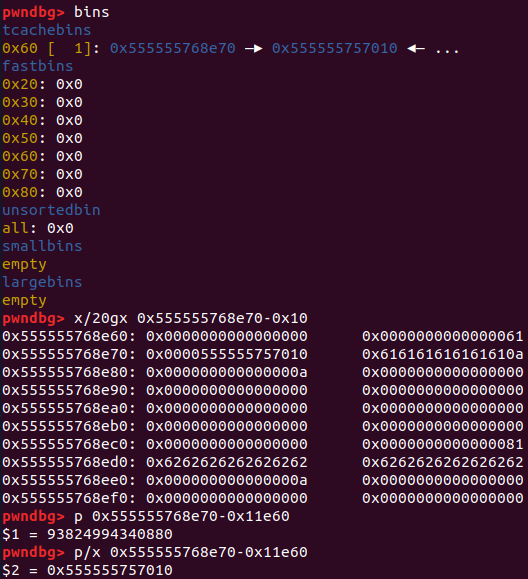
Task: Select the 'fastbins' heading
Action: click(38, 66)
